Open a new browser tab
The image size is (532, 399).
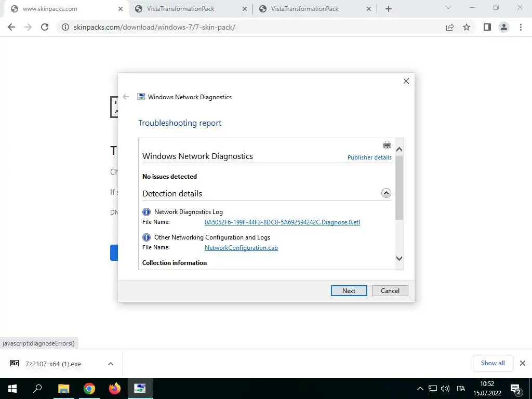[389, 9]
